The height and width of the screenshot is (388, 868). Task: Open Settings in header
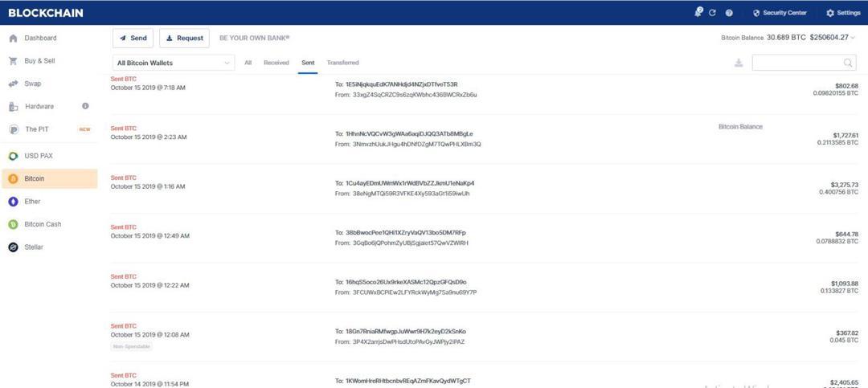click(843, 13)
